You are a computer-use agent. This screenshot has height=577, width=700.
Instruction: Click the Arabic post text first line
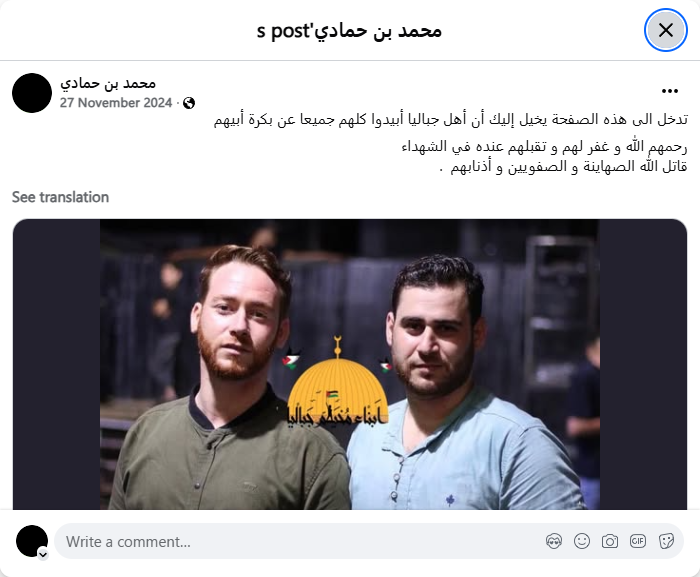[451, 120]
